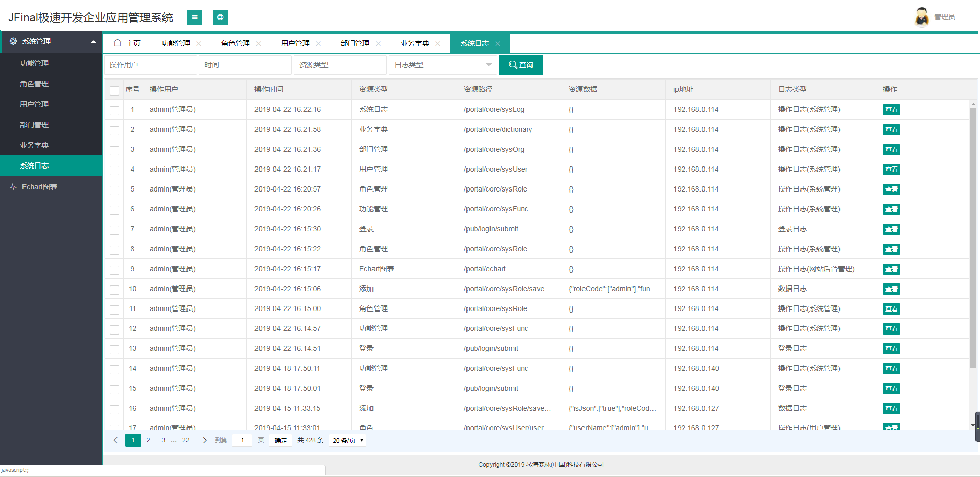Close the 角色管理 tab
980x477 pixels.
(259, 43)
